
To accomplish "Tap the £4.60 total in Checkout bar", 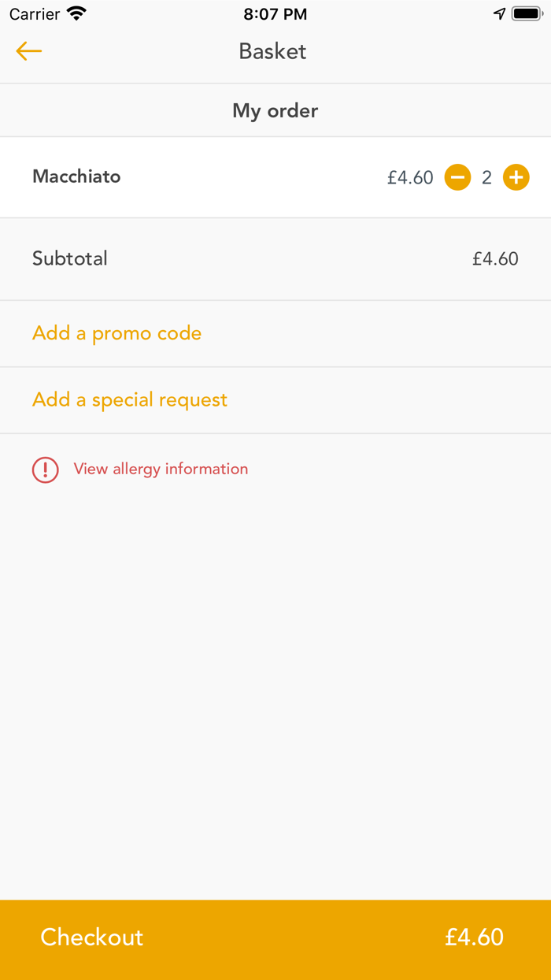I will (474, 937).
